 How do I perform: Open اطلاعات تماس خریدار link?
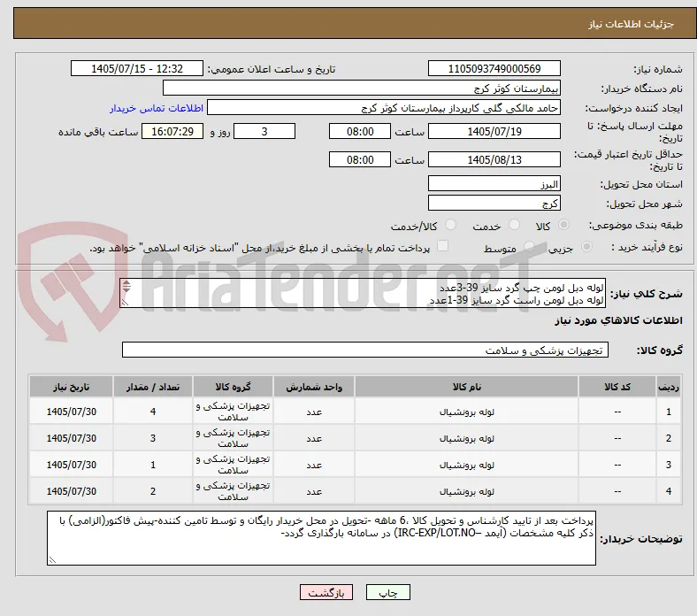click(157, 108)
